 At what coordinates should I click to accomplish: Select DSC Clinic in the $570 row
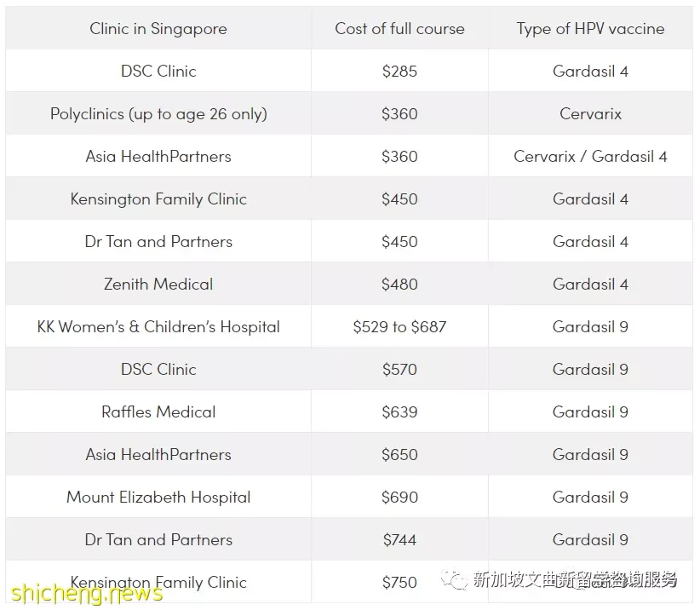point(158,369)
